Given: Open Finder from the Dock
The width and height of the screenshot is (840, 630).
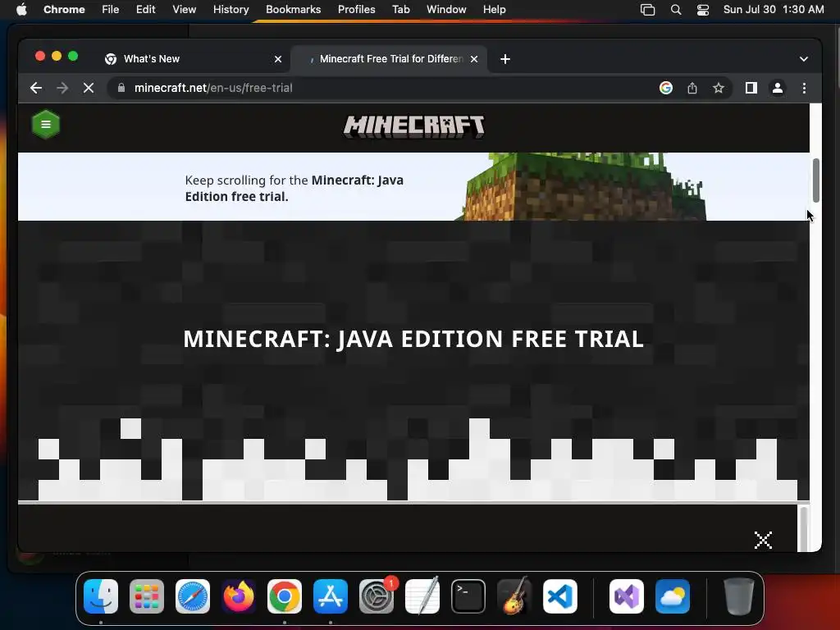Looking at the screenshot, I should pyautogui.click(x=101, y=596).
